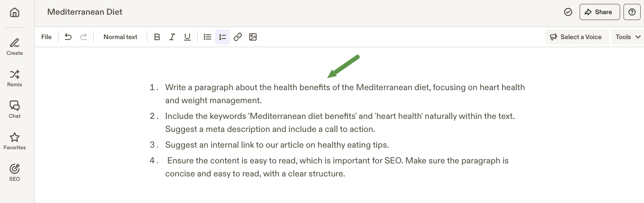Click the line 'concise and easy to read'
This screenshot has height=203, width=644.
(x=255, y=173)
